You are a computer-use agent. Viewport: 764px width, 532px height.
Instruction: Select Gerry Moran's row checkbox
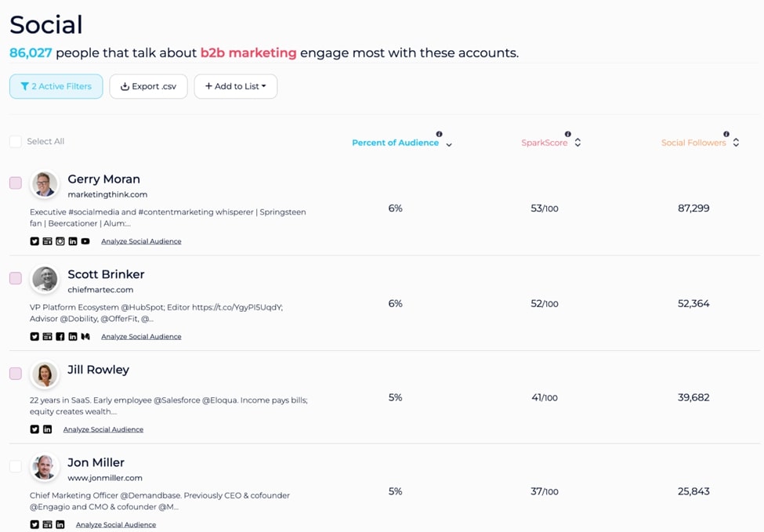[x=14, y=183]
